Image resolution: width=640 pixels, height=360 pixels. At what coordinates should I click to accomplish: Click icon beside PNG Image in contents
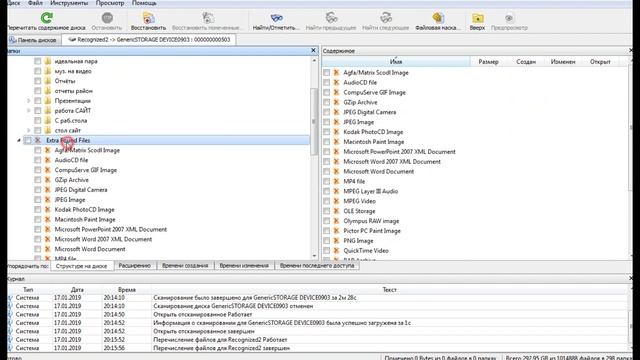pos(336,241)
